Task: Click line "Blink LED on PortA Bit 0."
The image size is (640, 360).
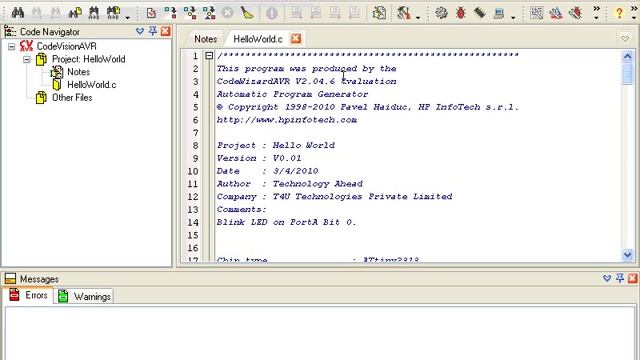Action: pos(287,222)
